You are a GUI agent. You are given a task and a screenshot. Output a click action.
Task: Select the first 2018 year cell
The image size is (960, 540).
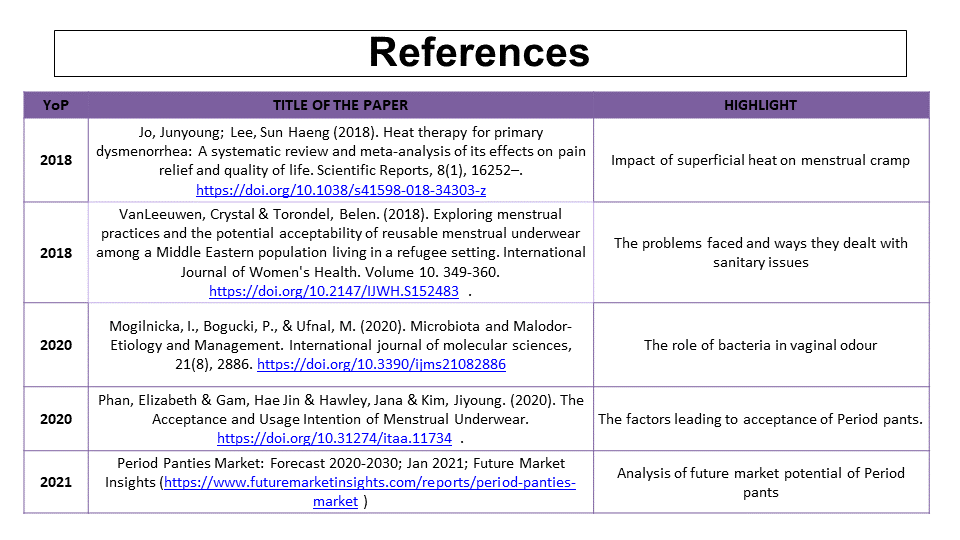click(x=56, y=160)
